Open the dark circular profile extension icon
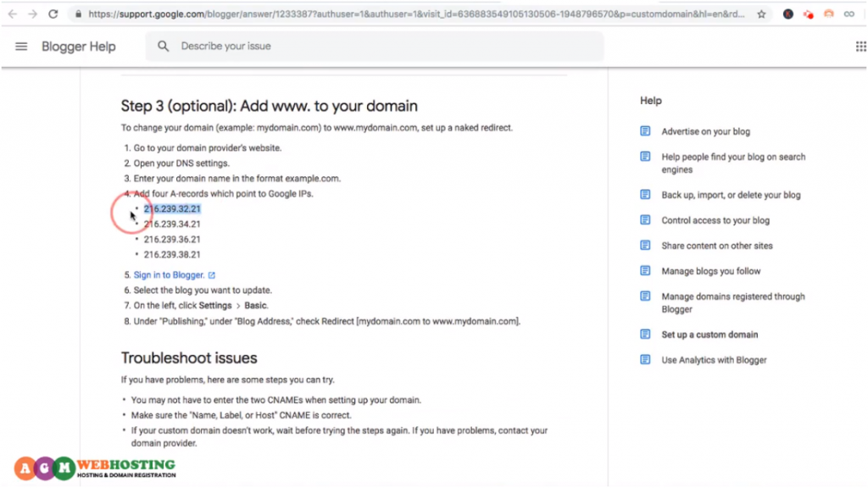The width and height of the screenshot is (868, 488). click(x=788, y=14)
